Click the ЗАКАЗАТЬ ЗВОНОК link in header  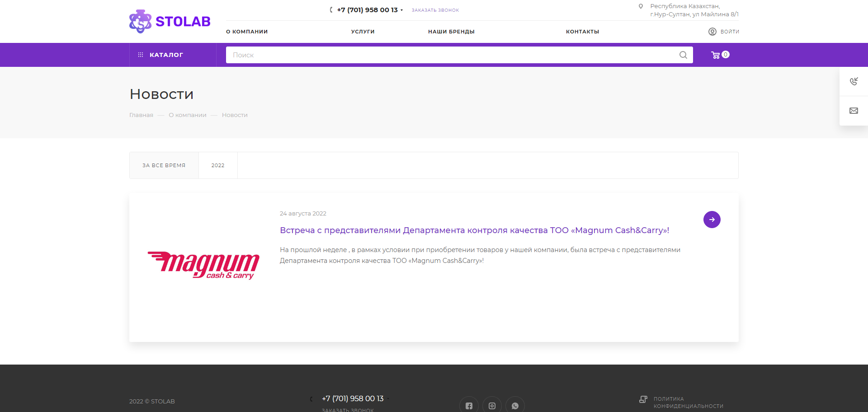[x=435, y=10]
